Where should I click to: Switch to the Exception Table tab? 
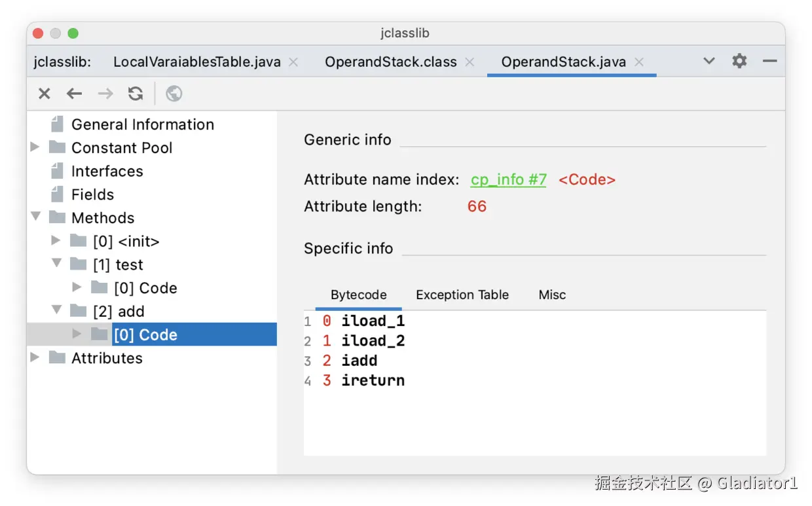462,295
